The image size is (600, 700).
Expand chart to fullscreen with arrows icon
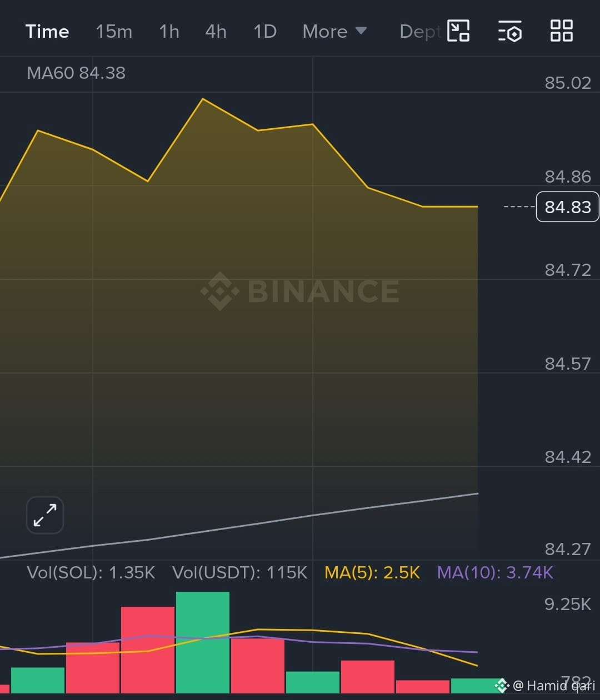[45, 515]
